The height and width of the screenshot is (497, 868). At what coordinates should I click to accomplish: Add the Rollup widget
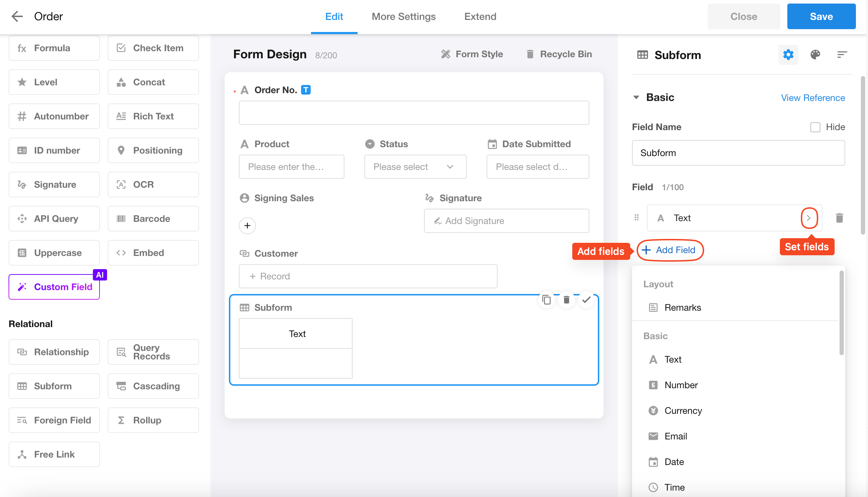(153, 420)
